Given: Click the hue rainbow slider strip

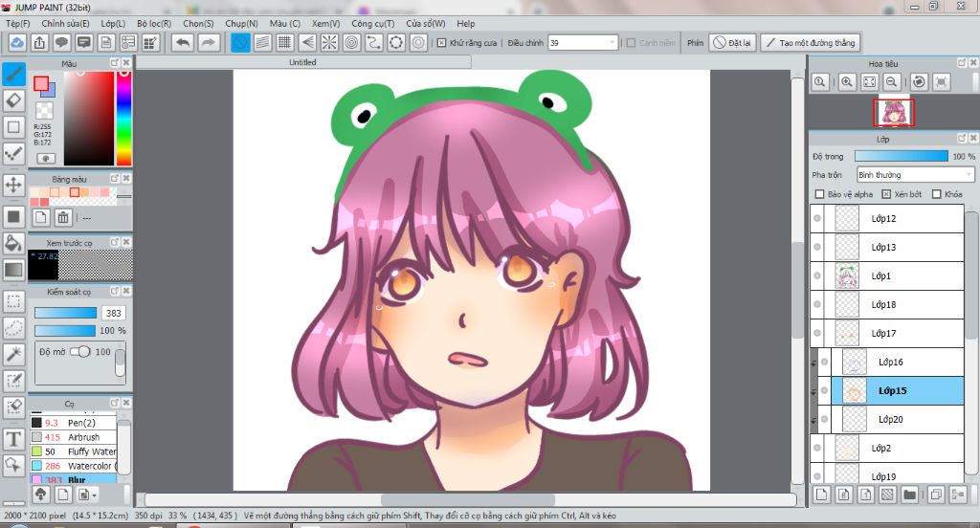Looking at the screenshot, I should pyautogui.click(x=123, y=118).
